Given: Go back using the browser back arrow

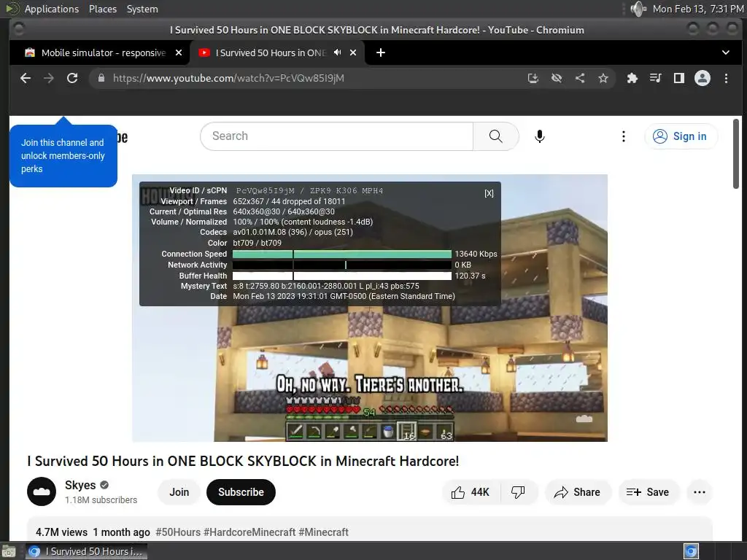Looking at the screenshot, I should (x=26, y=78).
